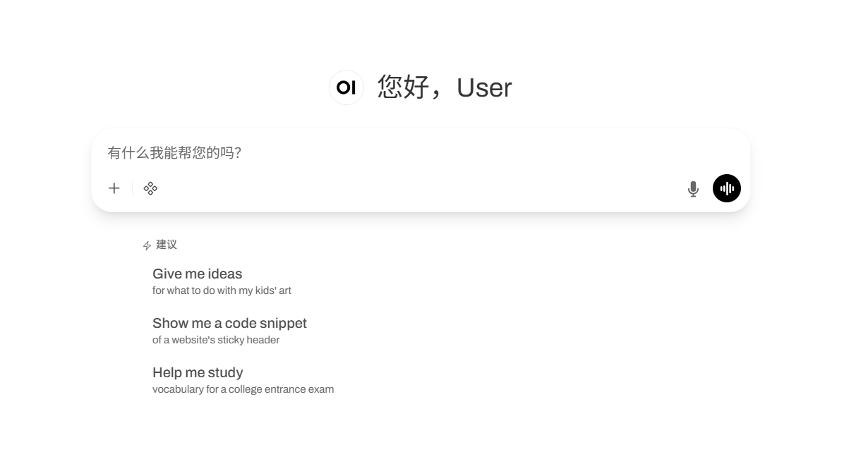
Task: Select the 'Give me ideas' suggestion
Action: click(x=197, y=274)
